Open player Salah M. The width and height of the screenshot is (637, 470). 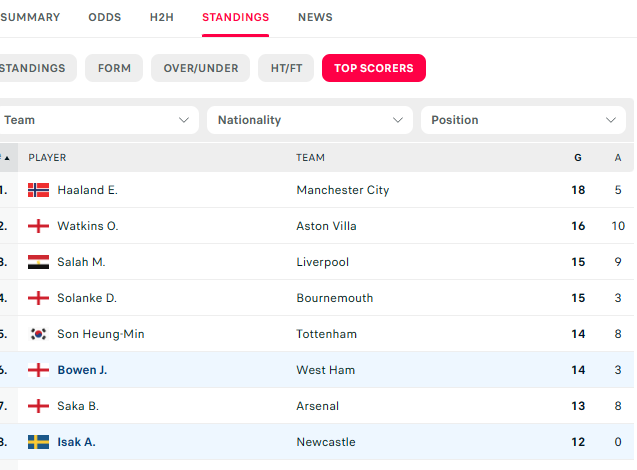[81, 262]
